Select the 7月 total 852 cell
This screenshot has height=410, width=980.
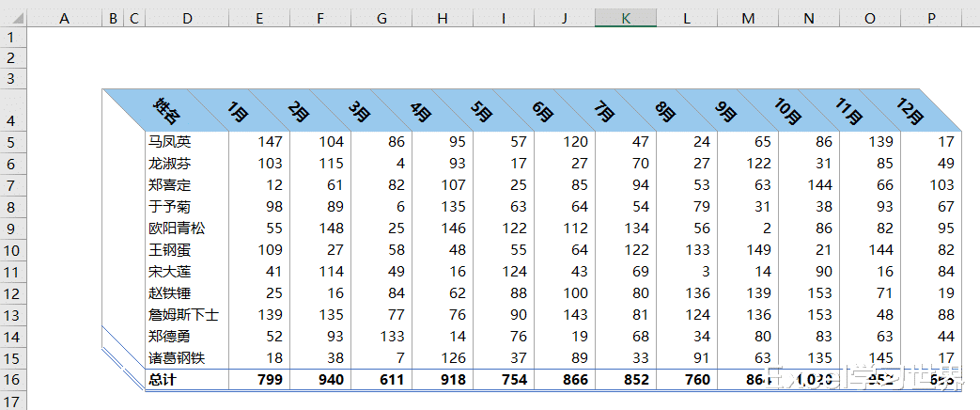(x=626, y=379)
